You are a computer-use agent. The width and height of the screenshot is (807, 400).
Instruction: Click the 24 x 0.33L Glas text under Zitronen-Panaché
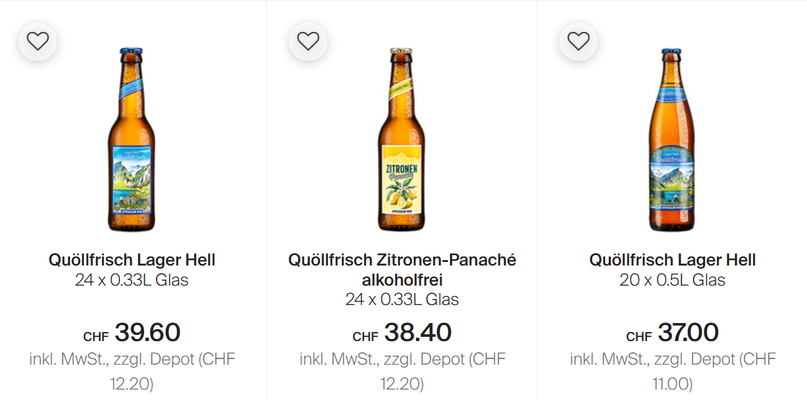tap(402, 299)
